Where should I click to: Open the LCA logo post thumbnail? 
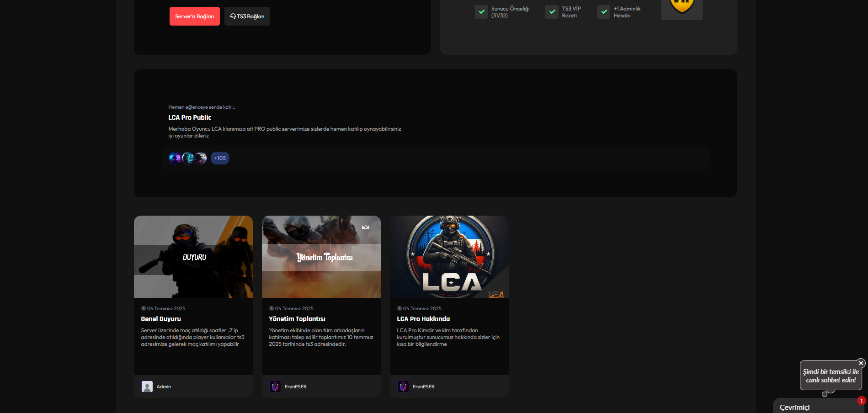pyautogui.click(x=449, y=257)
